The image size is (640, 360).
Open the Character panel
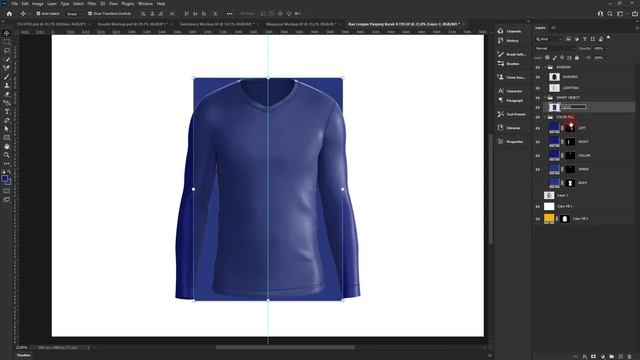pos(510,91)
